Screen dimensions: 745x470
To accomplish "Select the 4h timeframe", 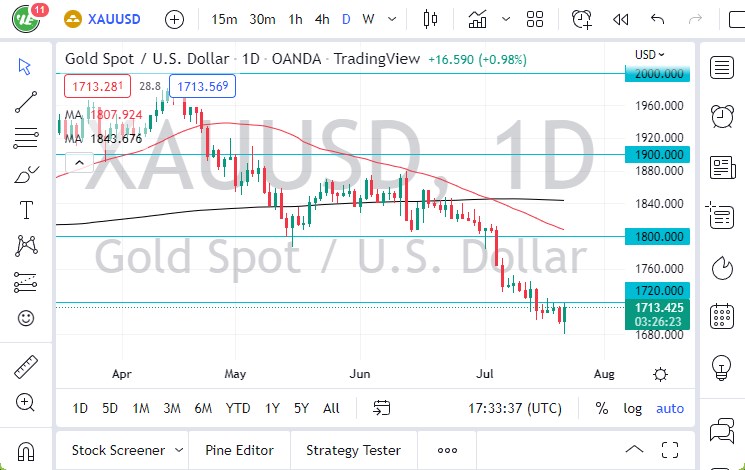I will click(x=321, y=19).
